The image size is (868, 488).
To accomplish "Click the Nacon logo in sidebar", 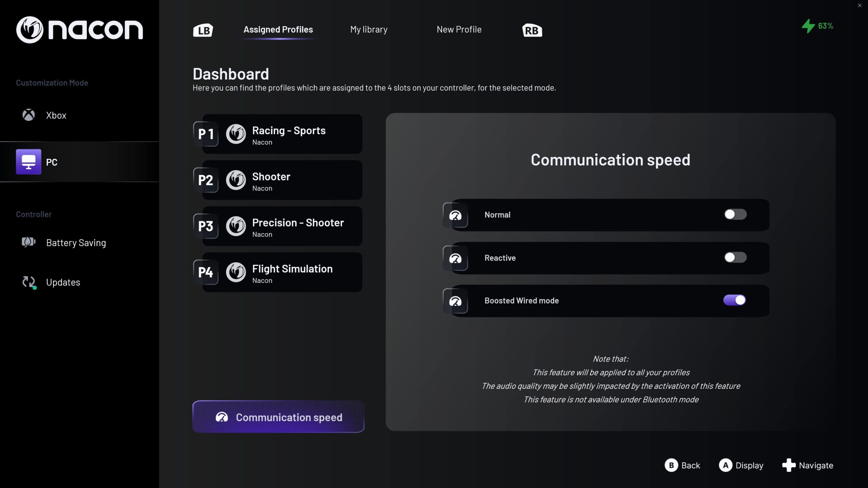I will tap(79, 30).
